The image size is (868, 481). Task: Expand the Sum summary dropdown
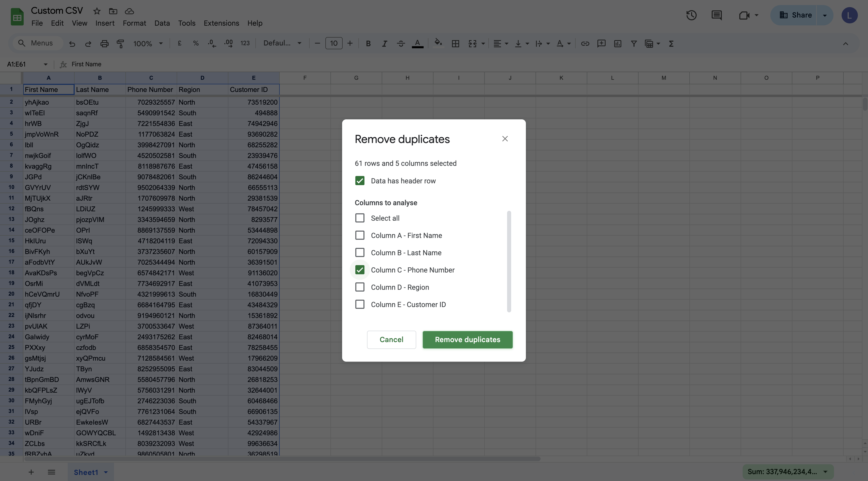tap(825, 472)
